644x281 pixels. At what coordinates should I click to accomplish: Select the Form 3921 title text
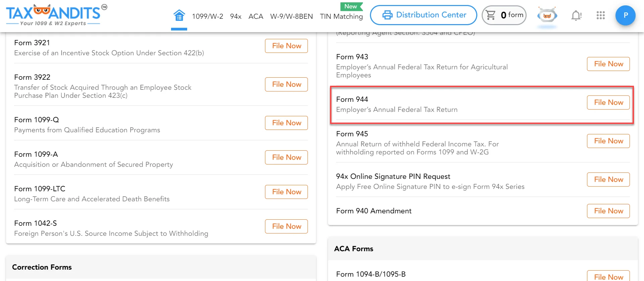point(32,43)
